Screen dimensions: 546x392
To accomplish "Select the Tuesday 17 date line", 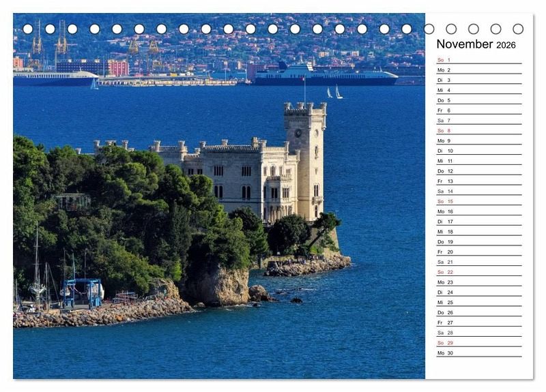I will click(x=478, y=222).
